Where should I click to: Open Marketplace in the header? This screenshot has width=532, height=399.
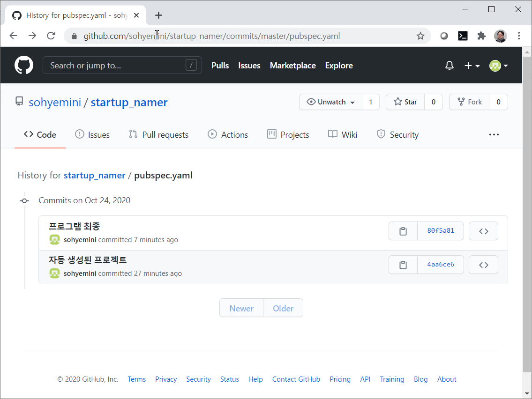293,66
